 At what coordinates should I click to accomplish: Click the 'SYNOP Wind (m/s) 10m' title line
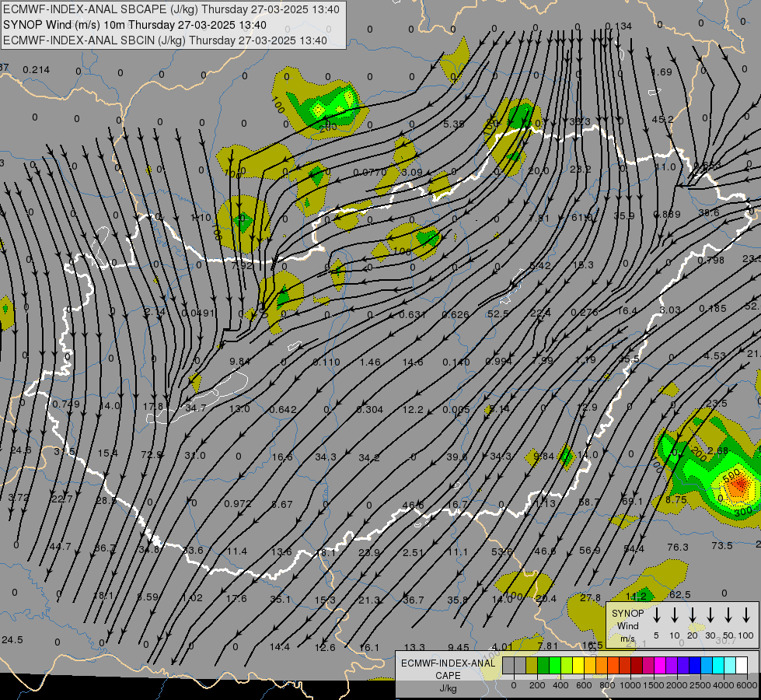point(135,25)
